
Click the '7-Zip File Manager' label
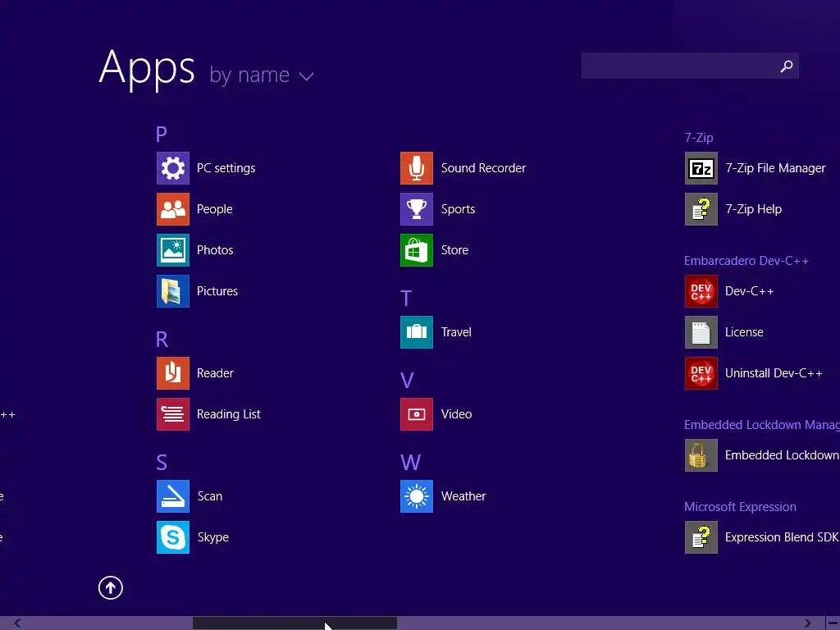[x=775, y=168]
